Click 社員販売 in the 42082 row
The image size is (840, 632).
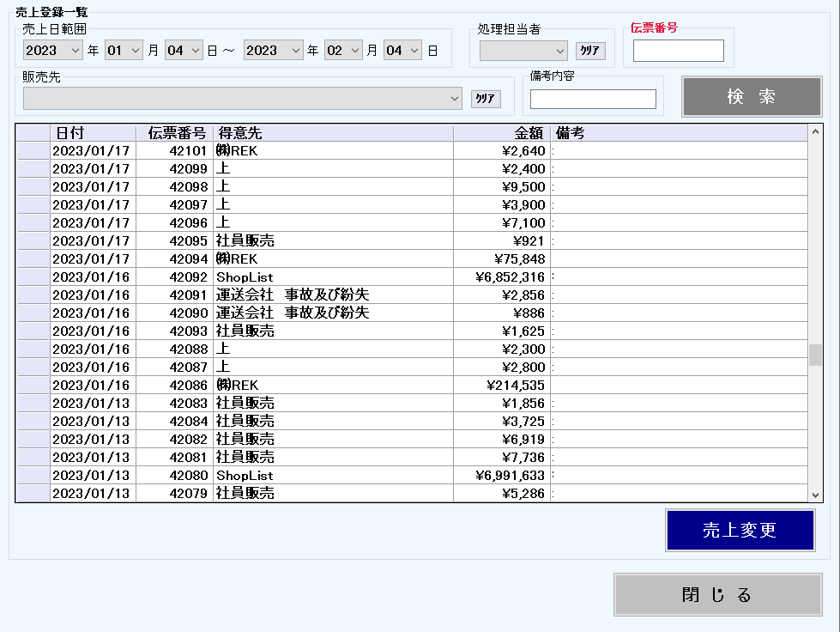[x=245, y=439]
